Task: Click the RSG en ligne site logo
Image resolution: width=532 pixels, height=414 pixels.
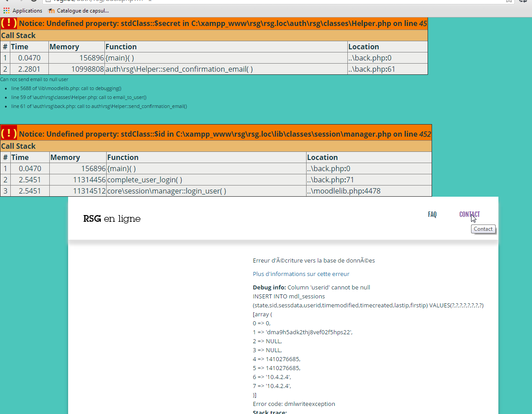Action: 112,219
